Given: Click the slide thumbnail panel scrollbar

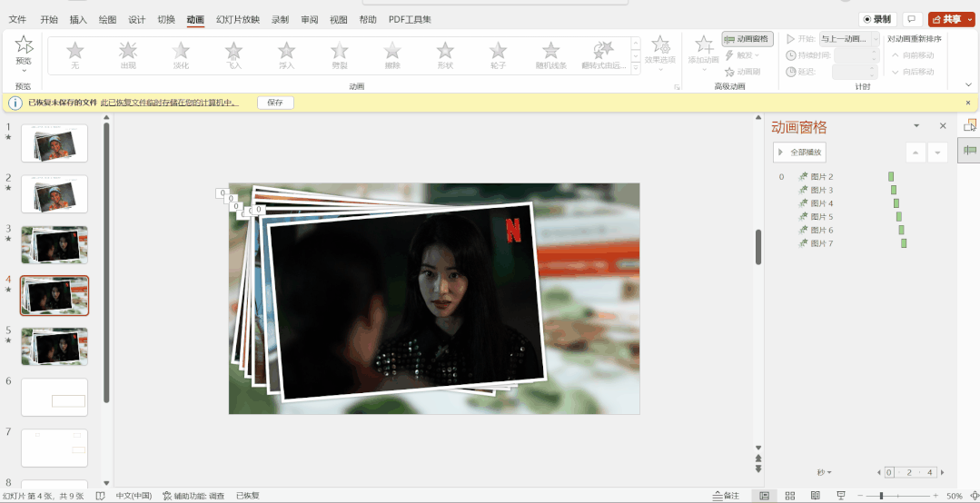Looking at the screenshot, I should (x=106, y=262).
